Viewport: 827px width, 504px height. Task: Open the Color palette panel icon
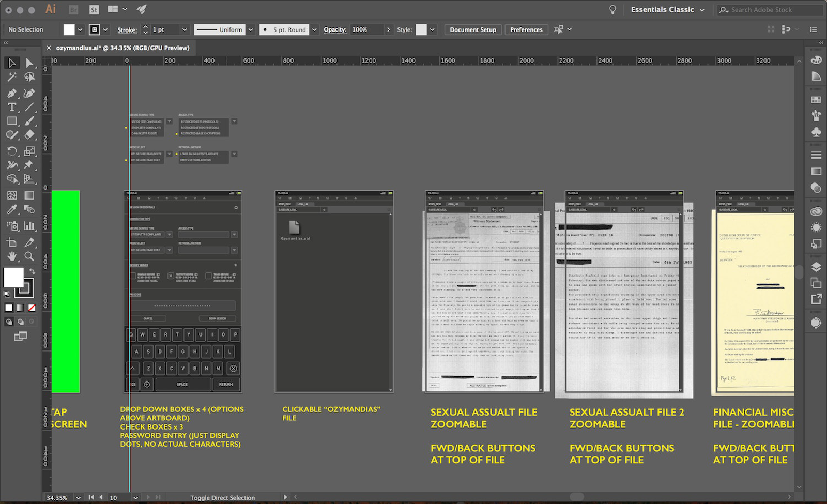click(x=816, y=60)
